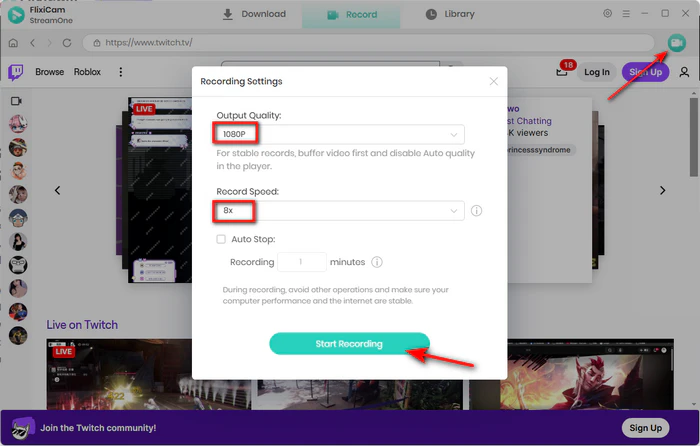This screenshot has height=446, width=700.
Task: Click the princesssyndrome tag
Action: pos(539,150)
